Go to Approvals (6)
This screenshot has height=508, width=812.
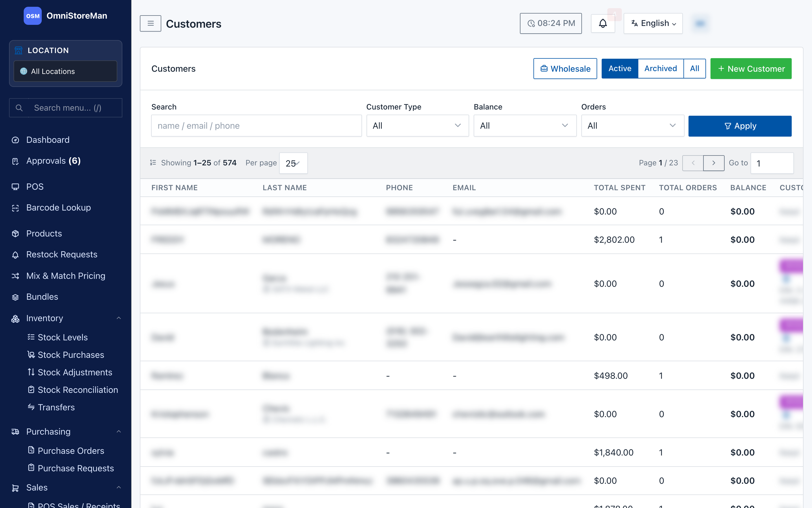53,161
